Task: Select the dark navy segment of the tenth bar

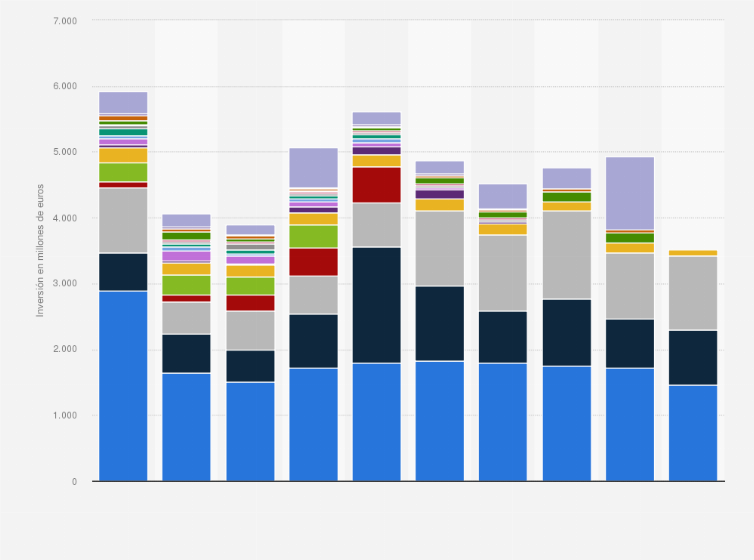Action: click(692, 357)
